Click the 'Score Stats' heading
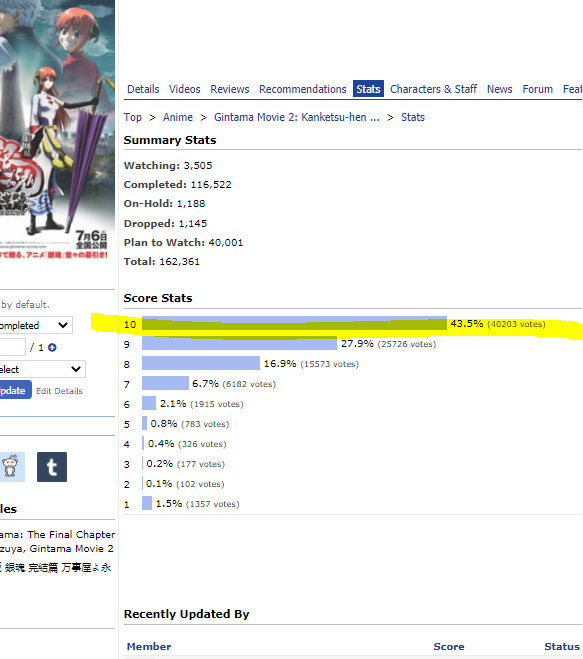 [158, 298]
